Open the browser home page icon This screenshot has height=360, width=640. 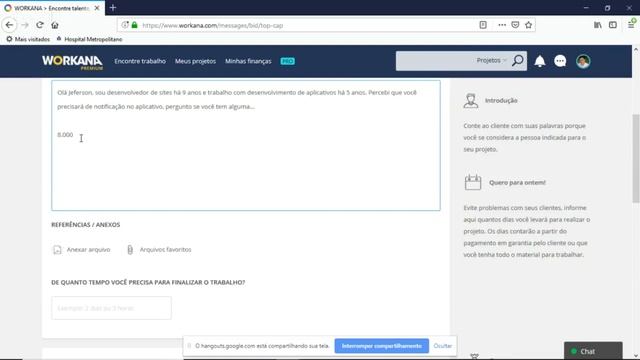[55, 25]
